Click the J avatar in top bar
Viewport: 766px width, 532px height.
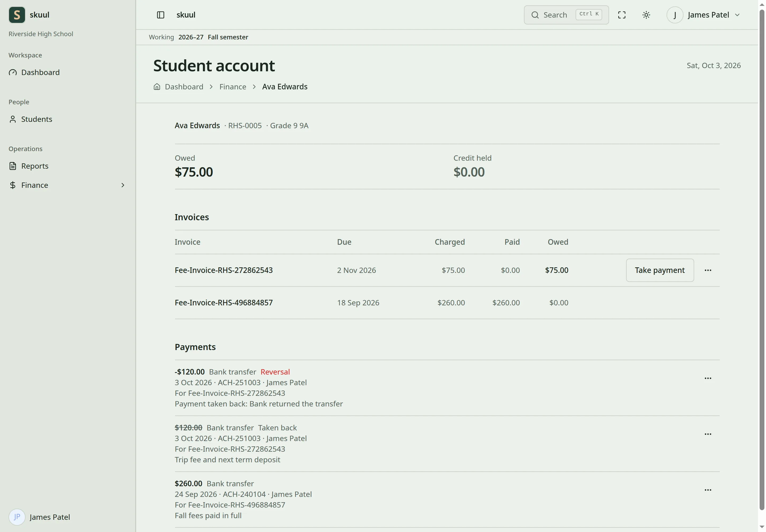pos(675,15)
